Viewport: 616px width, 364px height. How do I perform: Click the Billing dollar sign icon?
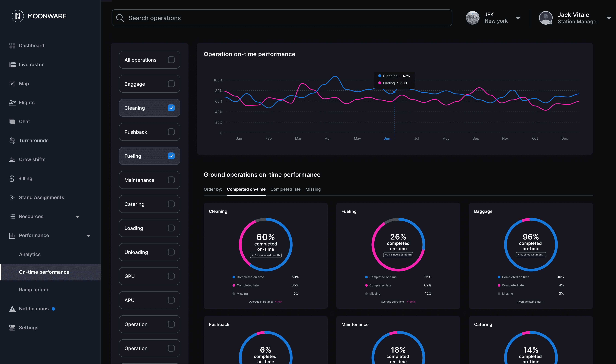(12, 179)
